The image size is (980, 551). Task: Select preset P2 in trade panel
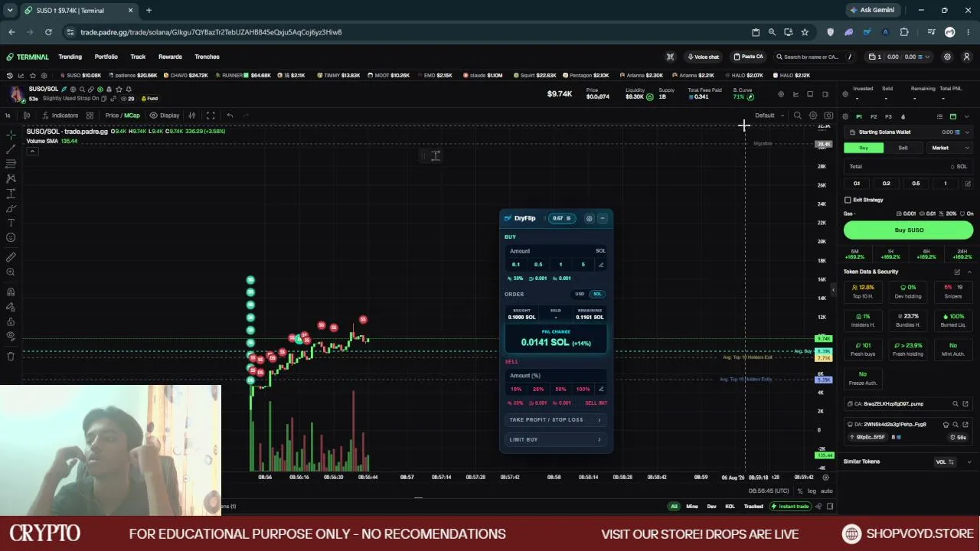point(874,116)
